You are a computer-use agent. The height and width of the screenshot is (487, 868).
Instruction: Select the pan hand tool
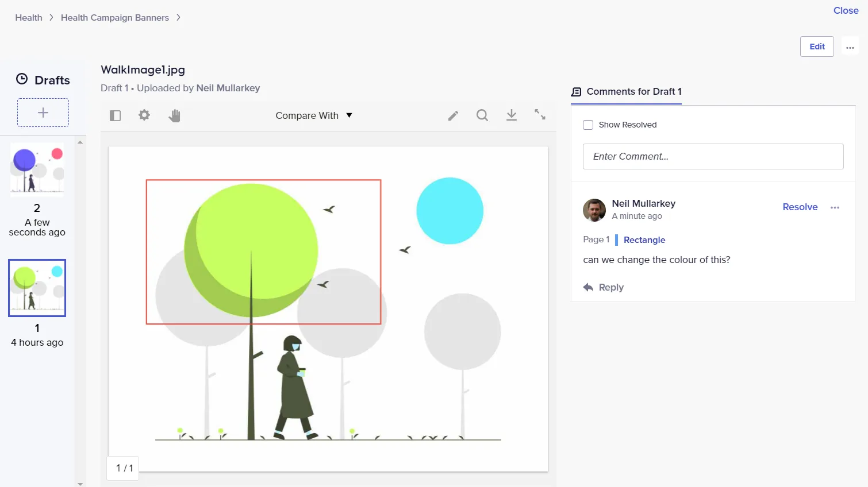tap(174, 115)
